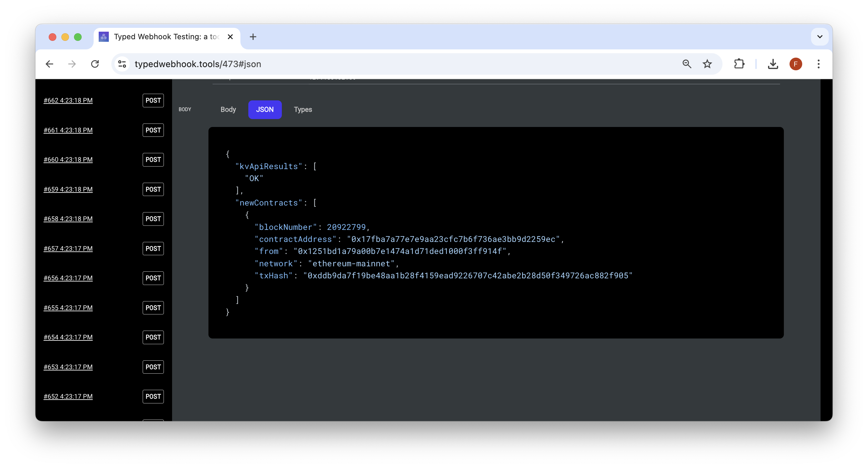The image size is (868, 468).
Task: Click the "from" address value
Action: point(400,251)
